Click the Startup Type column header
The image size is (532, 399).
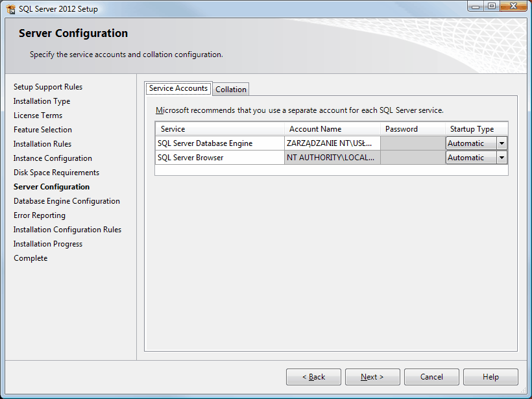click(476, 129)
